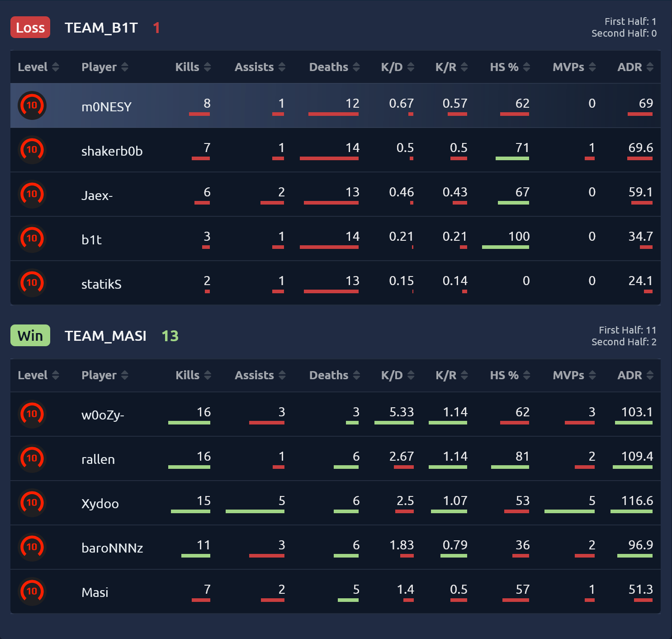Click the red Loss badge
The image size is (672, 639).
pos(30,27)
